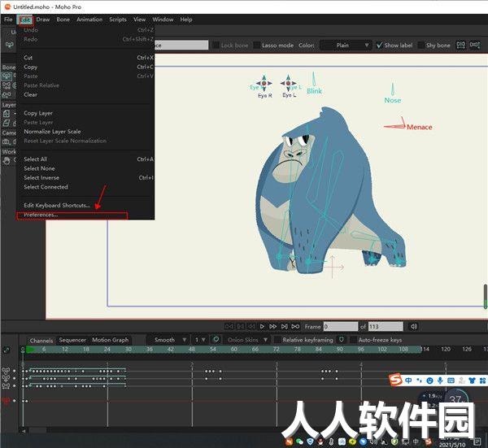Screen dimensions: 488x448
Task: Choose Select Inverse in the Edit menu
Action: click(x=85, y=177)
